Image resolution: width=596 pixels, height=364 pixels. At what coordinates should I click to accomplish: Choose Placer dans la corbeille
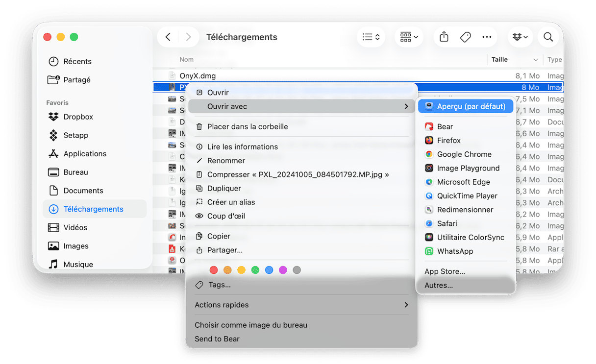click(x=301, y=126)
